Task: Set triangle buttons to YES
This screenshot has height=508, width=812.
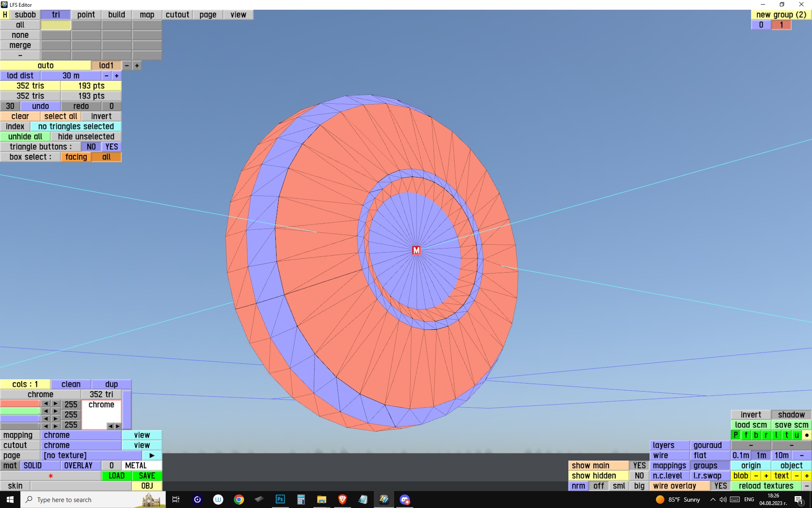Action: [111, 146]
